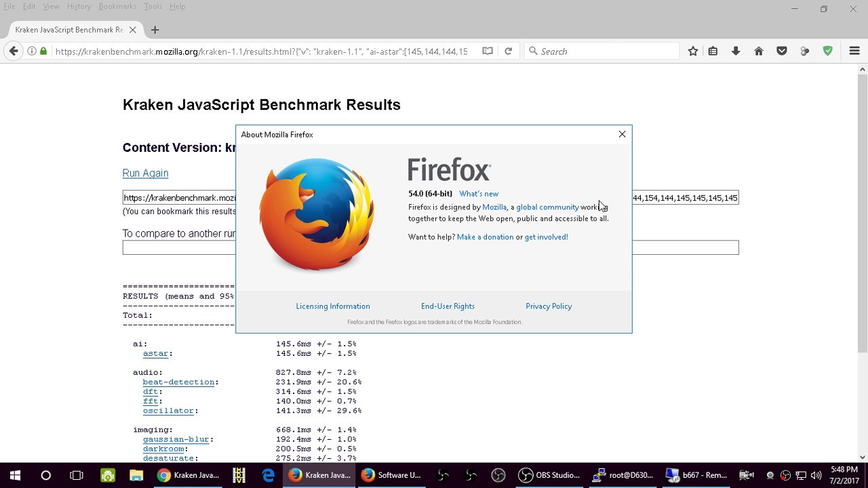Open the beat-detection test link
The width and height of the screenshot is (868, 488).
[178, 382]
